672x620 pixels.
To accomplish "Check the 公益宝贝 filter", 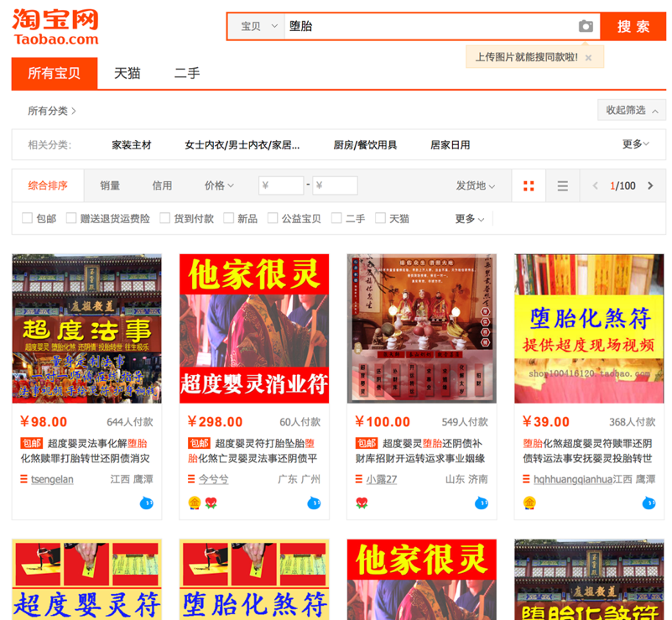I will 273,218.
